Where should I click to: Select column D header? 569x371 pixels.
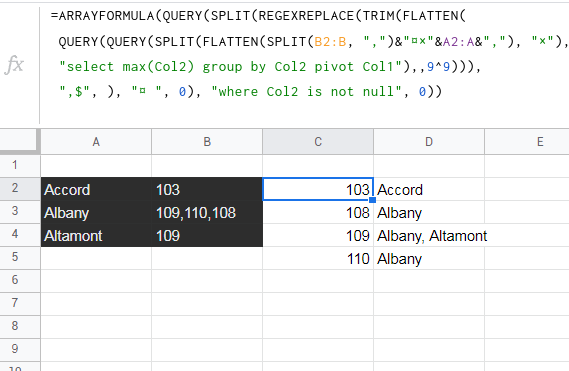click(429, 142)
